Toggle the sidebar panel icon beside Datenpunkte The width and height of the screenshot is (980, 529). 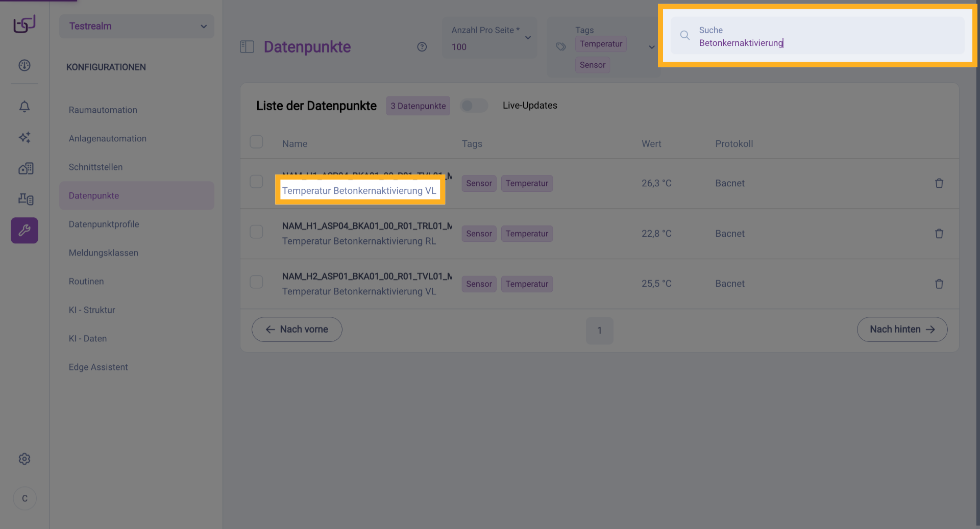point(247,47)
